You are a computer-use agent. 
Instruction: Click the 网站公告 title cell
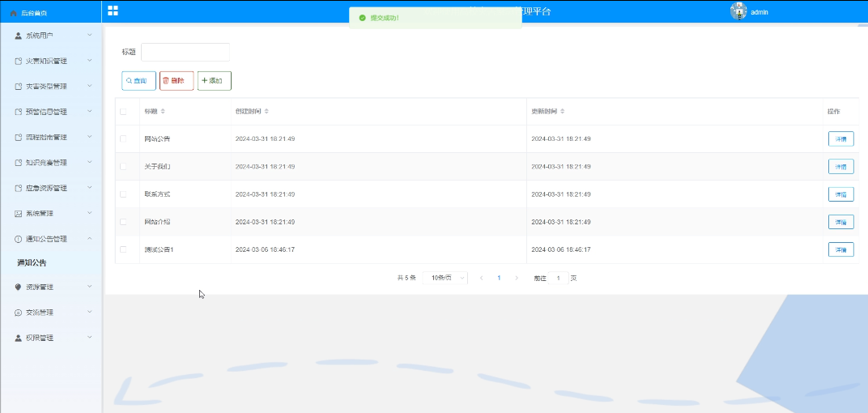click(157, 139)
